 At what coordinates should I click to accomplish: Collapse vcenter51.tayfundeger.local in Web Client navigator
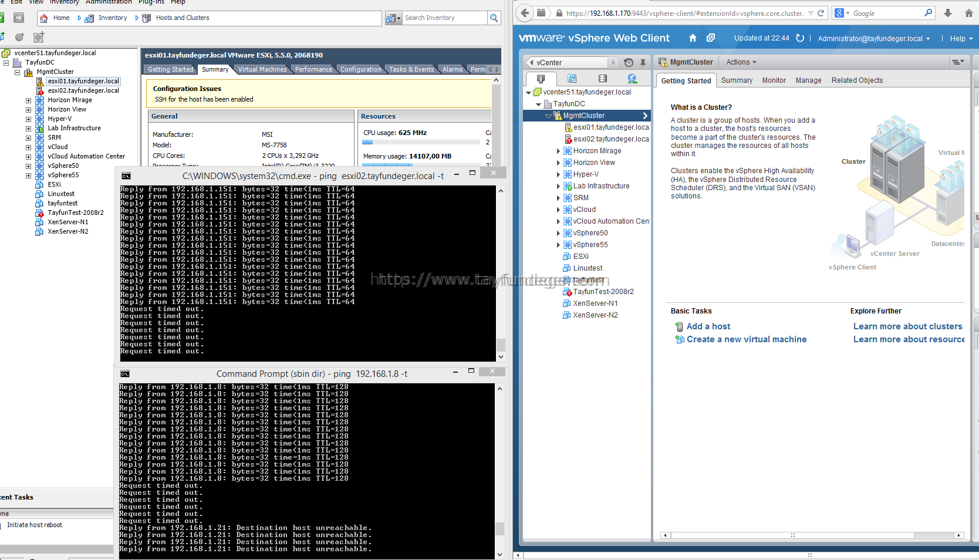528,93
